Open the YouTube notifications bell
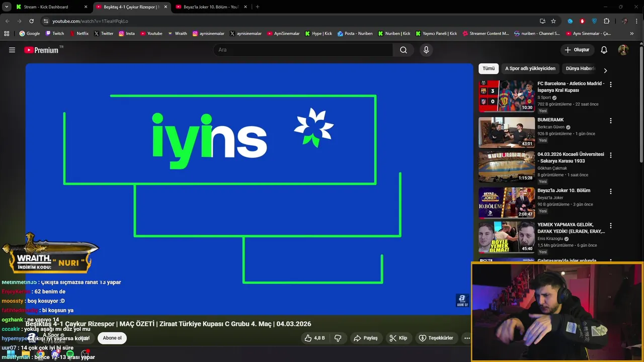 [x=604, y=50]
